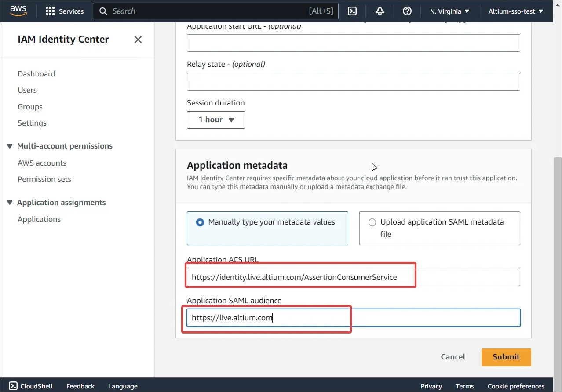562x392 pixels.
Task: Open the Session duration dropdown
Action: coord(216,120)
